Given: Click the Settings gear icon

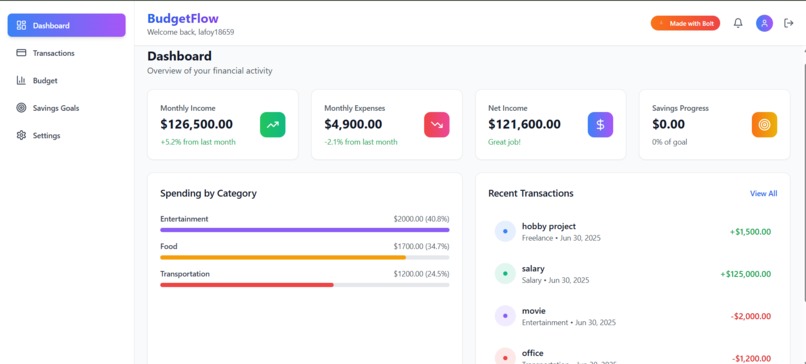Looking at the screenshot, I should [21, 135].
